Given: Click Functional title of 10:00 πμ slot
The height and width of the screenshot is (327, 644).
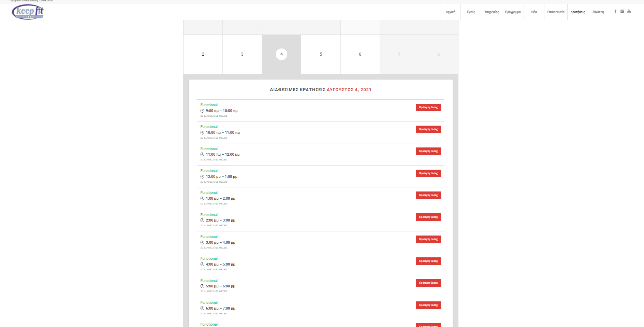Looking at the screenshot, I should 209,127.
